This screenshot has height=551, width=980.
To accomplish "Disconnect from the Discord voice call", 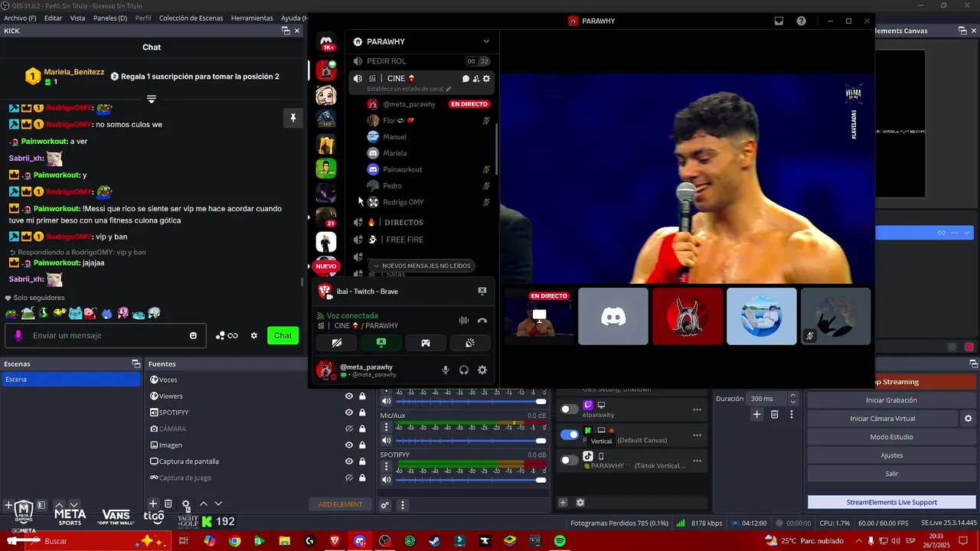I will click(482, 321).
